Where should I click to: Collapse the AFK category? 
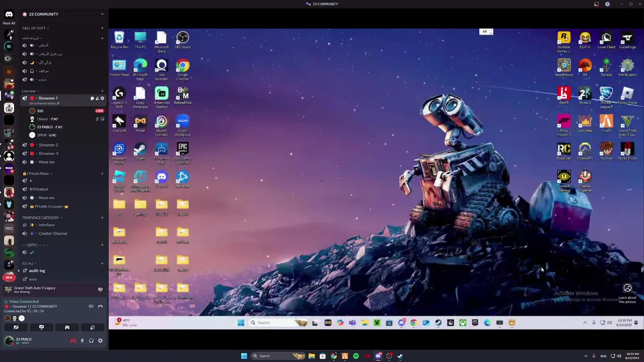[35, 245]
